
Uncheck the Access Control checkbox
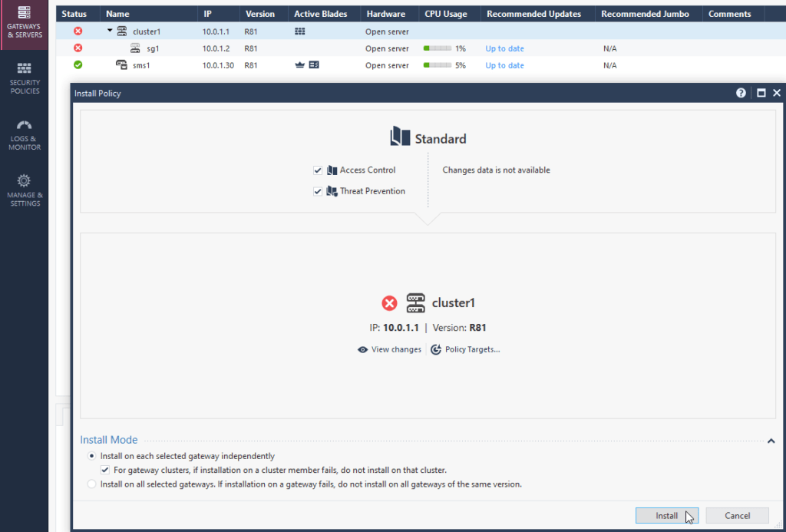[x=317, y=170]
